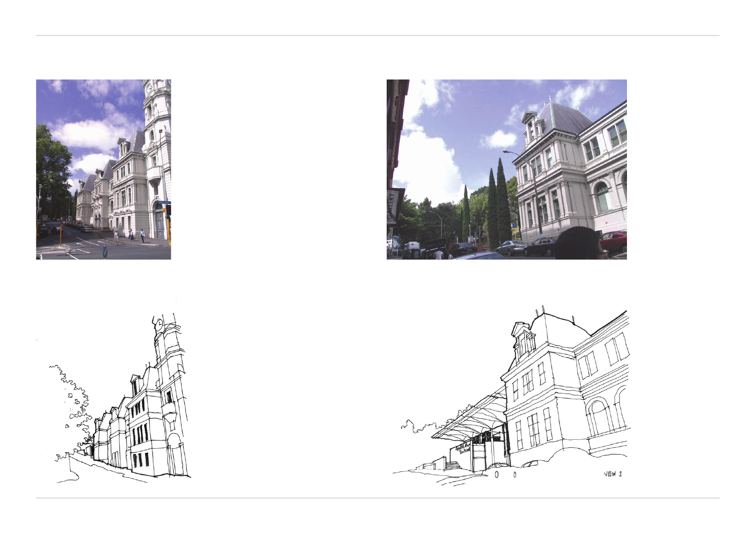Image resolution: width=756 pixels, height=534 pixels.
Task: Click the arched window in right photo
Action: coord(602,197)
